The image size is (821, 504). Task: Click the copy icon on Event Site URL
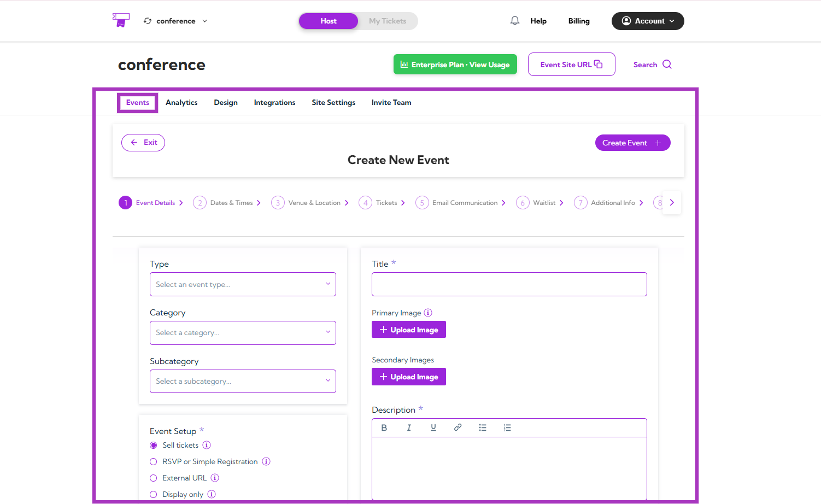click(x=599, y=64)
